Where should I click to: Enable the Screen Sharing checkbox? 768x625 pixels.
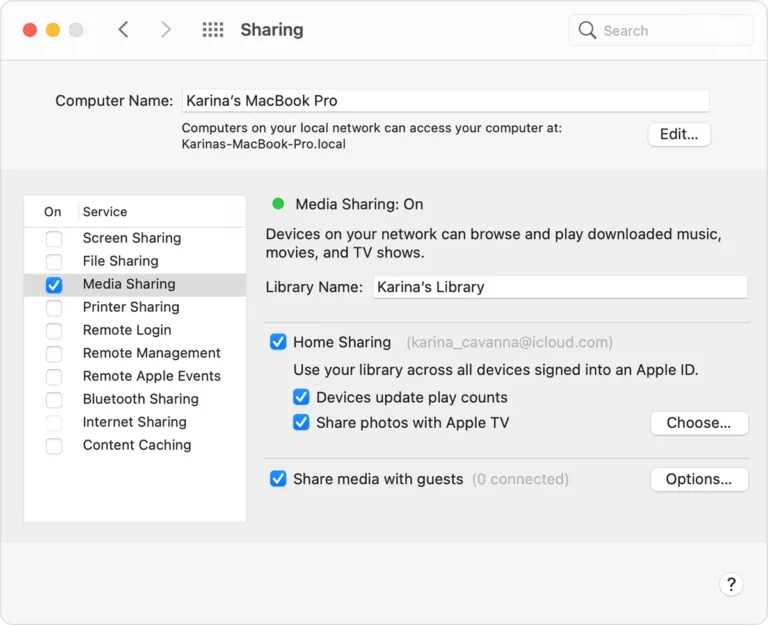pyautogui.click(x=54, y=239)
